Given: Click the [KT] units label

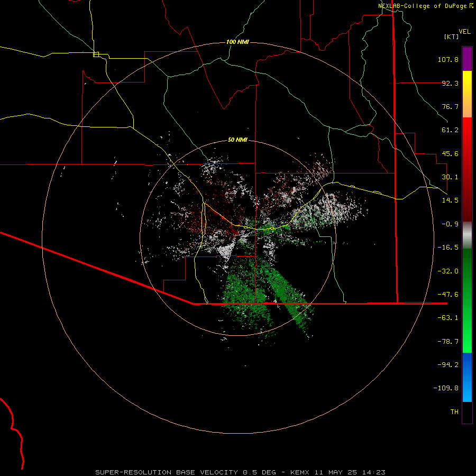Looking at the screenshot, I should pos(452,36).
